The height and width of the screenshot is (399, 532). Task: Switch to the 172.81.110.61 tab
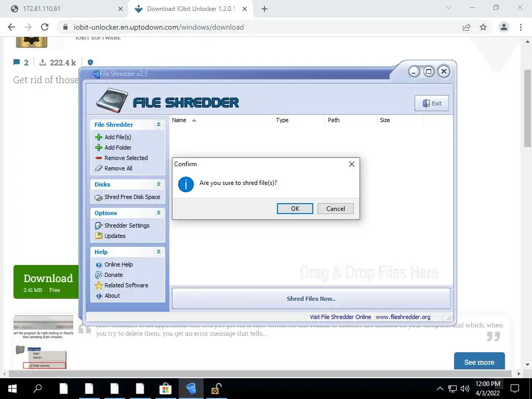(x=64, y=9)
